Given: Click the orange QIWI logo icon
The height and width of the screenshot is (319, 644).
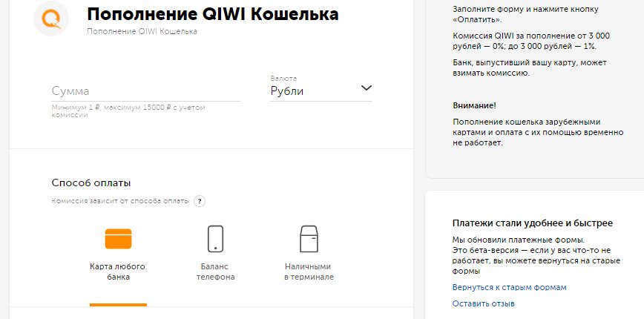Looking at the screenshot, I should click(51, 19).
